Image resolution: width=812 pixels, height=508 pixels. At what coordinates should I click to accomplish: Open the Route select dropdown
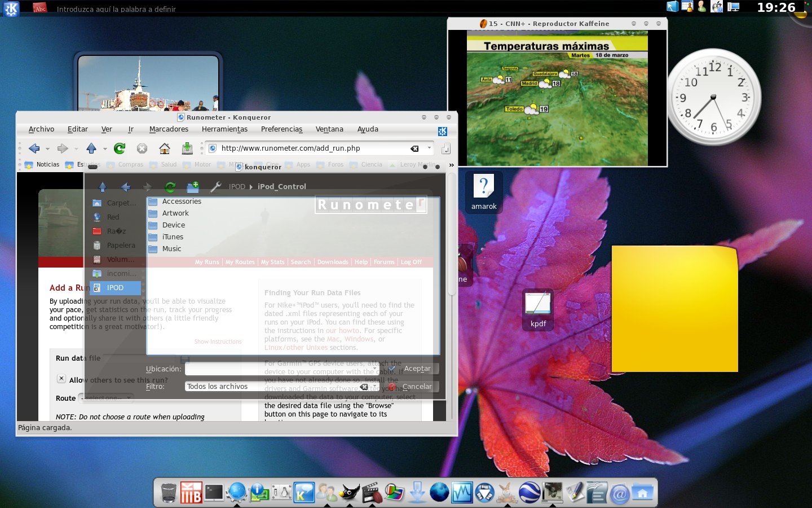[x=106, y=398]
